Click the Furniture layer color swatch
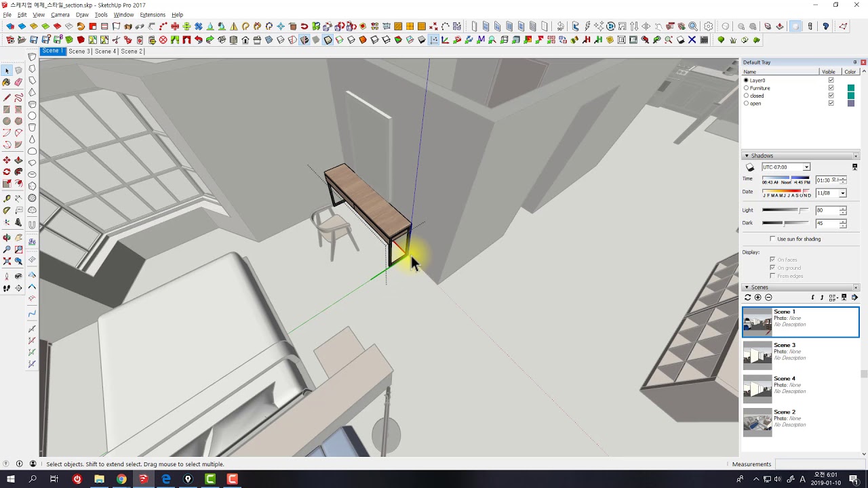868x488 pixels. (851, 88)
